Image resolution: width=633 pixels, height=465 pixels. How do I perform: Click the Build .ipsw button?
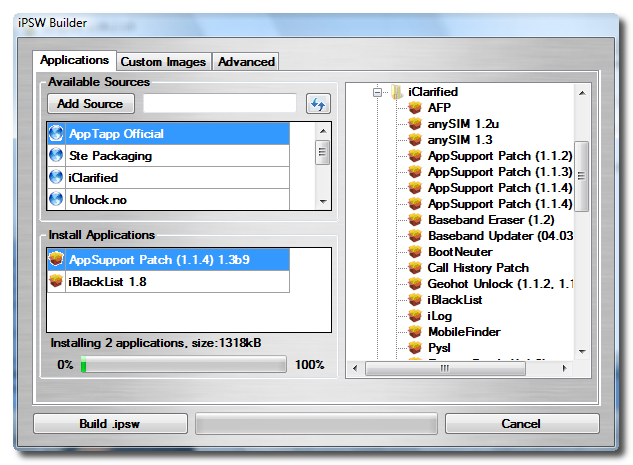(x=110, y=423)
